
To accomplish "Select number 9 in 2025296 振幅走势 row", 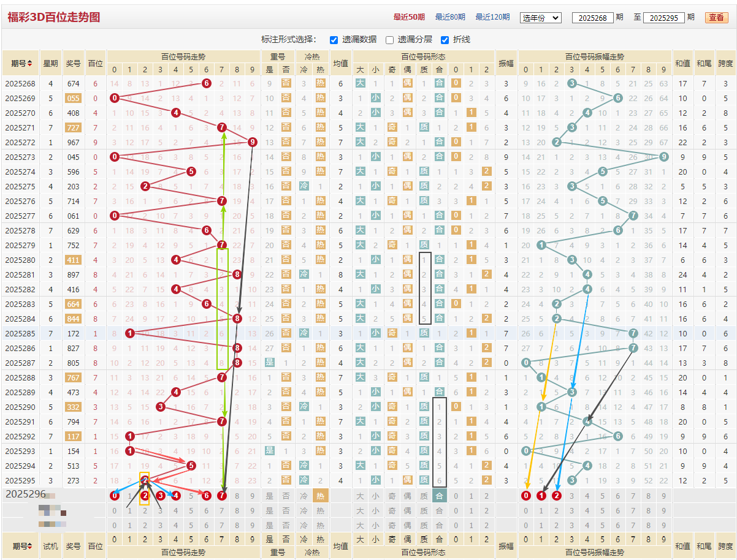I will [x=664, y=496].
